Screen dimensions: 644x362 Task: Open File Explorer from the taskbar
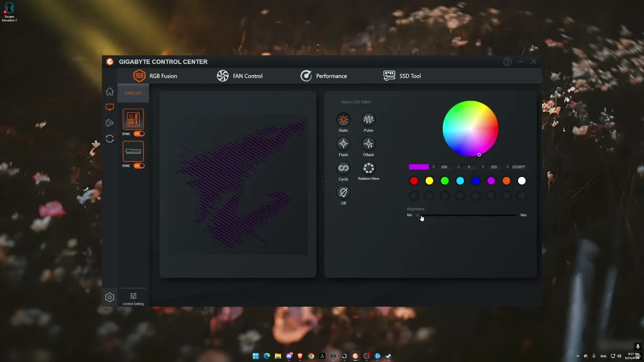[278, 356]
